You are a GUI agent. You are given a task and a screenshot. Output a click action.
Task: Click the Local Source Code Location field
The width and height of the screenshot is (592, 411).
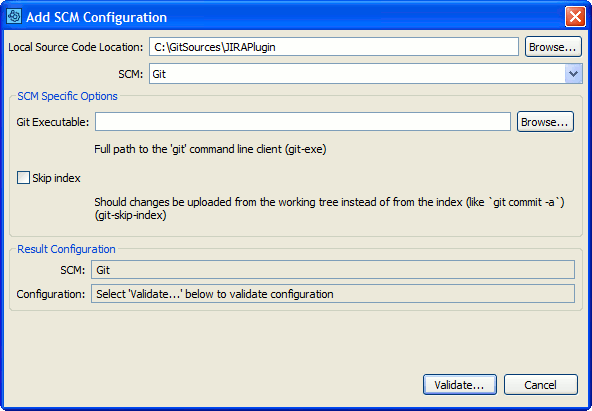pos(334,47)
